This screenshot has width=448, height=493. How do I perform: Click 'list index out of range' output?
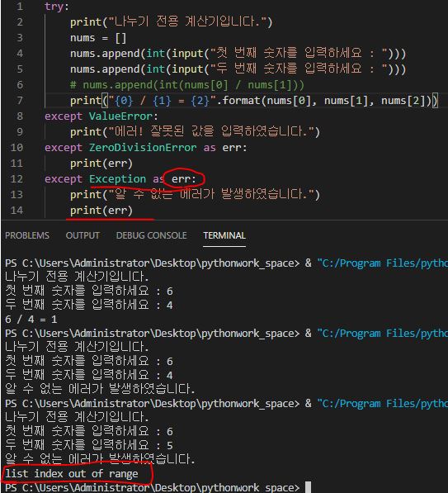coord(72,473)
